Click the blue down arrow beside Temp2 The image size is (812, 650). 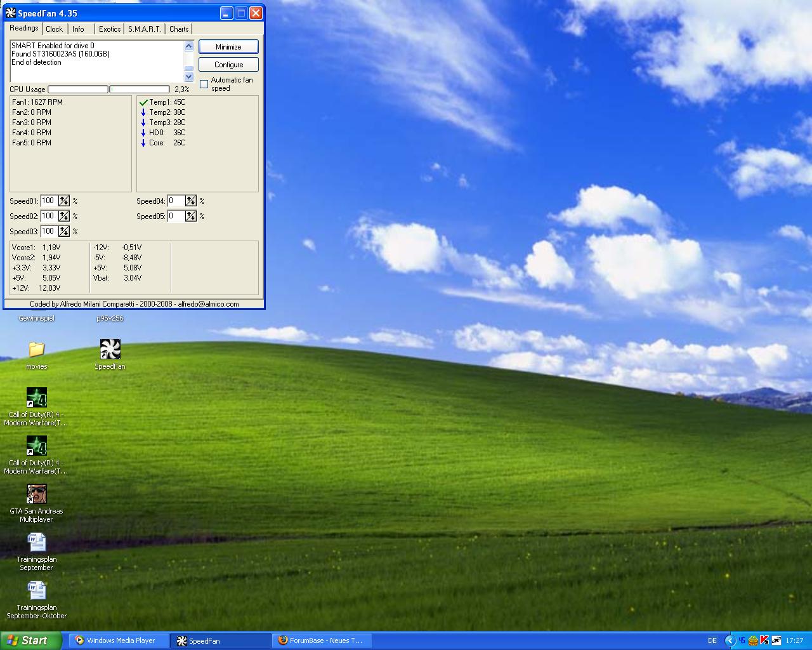(x=143, y=112)
